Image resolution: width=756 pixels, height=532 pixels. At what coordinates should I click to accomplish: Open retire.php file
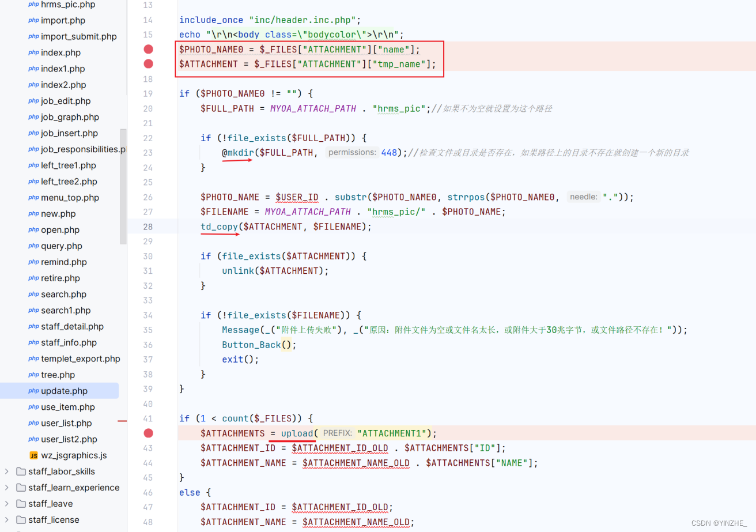click(x=61, y=279)
